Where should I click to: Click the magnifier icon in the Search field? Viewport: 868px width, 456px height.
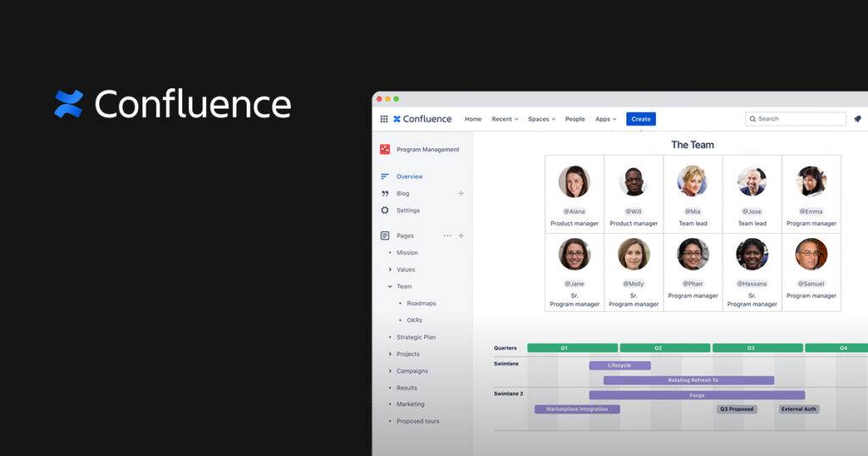click(x=753, y=119)
